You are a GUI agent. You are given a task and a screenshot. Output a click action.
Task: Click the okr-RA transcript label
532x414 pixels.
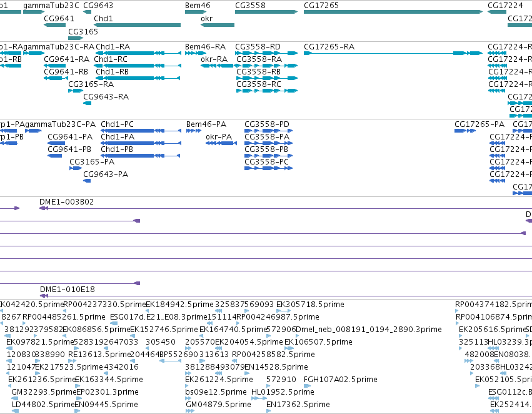point(214,59)
